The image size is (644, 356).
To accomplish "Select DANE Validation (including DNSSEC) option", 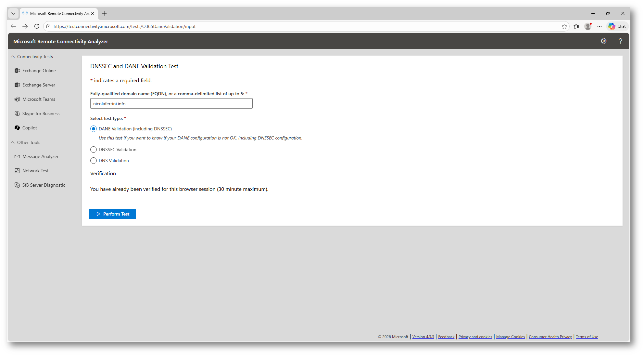I will 94,129.
